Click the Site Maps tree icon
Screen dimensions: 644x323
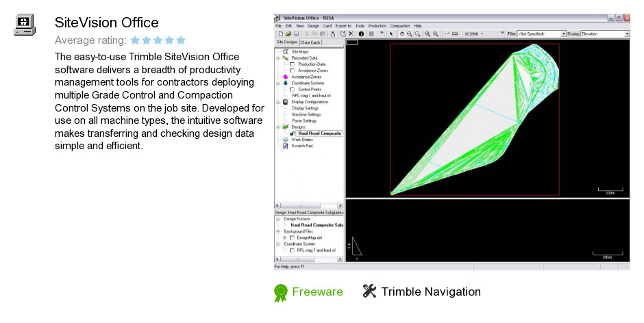tap(286, 52)
